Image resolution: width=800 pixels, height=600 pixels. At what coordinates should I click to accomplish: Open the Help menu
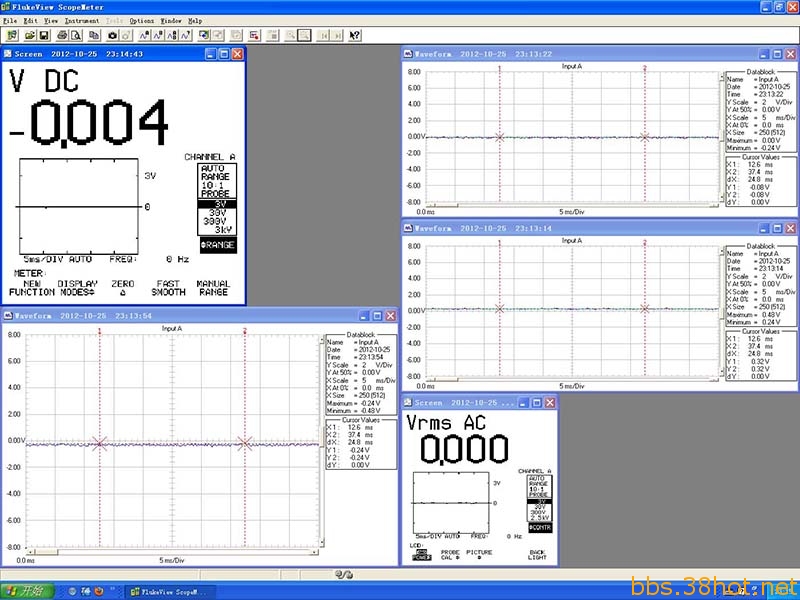(x=195, y=21)
